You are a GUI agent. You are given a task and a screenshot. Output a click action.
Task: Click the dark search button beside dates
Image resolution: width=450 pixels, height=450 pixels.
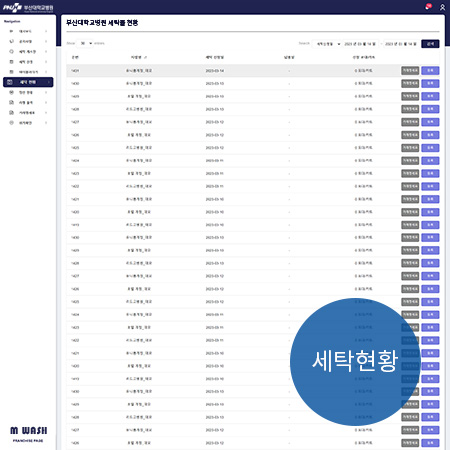(430, 44)
